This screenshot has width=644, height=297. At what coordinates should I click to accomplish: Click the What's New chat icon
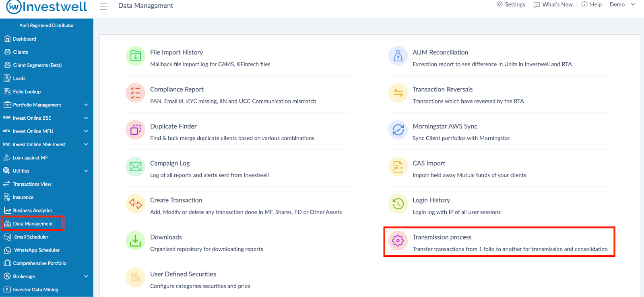tap(537, 5)
